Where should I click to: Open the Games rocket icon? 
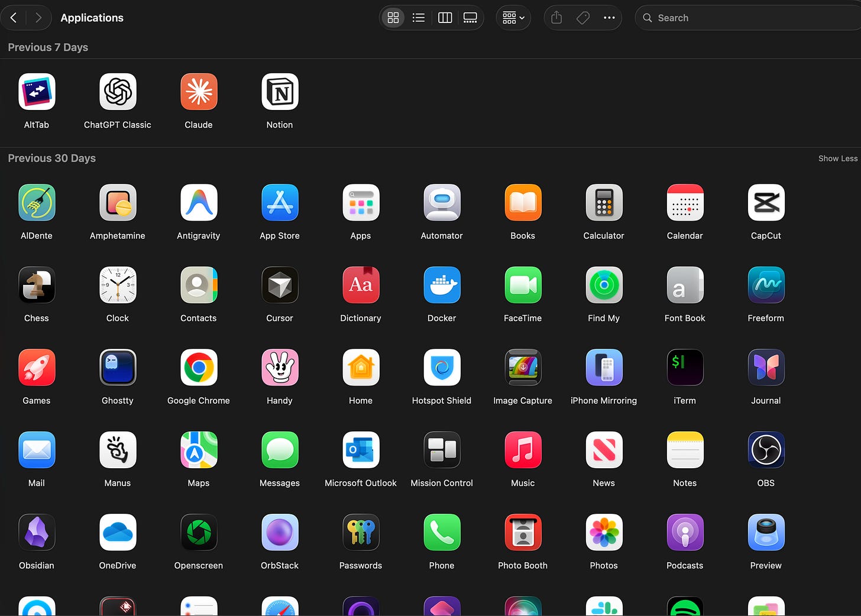[37, 367]
